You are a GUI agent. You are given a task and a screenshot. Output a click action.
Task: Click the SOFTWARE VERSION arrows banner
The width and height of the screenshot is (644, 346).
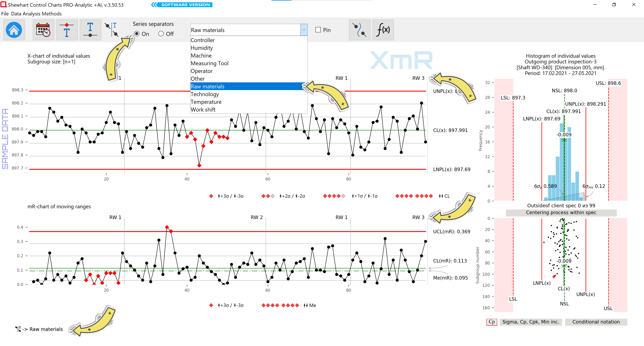pyautogui.click(x=182, y=5)
